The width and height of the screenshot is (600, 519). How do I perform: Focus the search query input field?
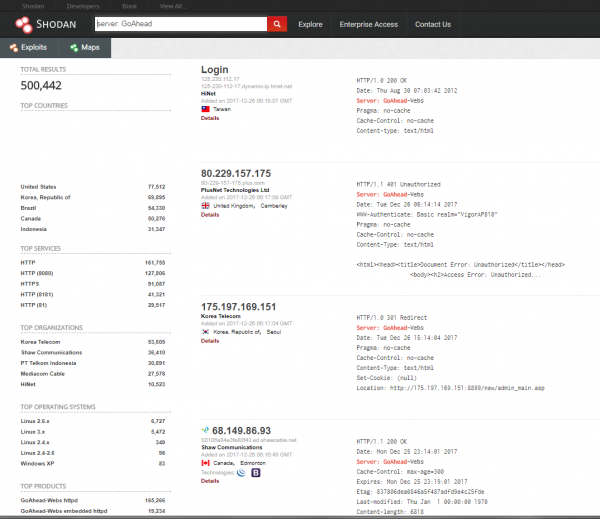click(180, 23)
